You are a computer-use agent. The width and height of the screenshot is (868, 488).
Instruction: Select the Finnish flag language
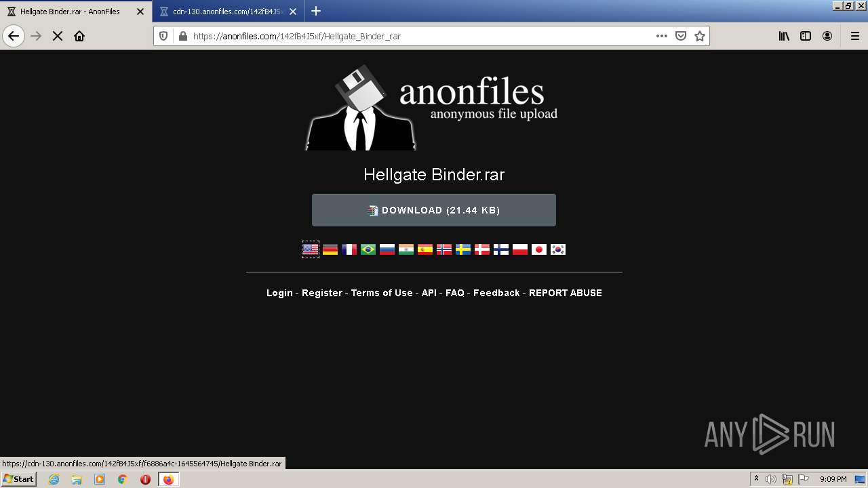501,249
